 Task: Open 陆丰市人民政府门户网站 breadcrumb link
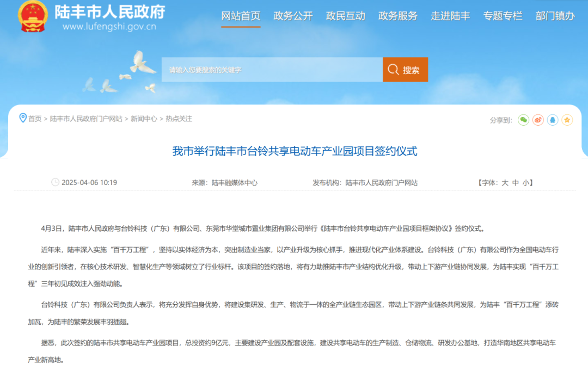coord(86,119)
